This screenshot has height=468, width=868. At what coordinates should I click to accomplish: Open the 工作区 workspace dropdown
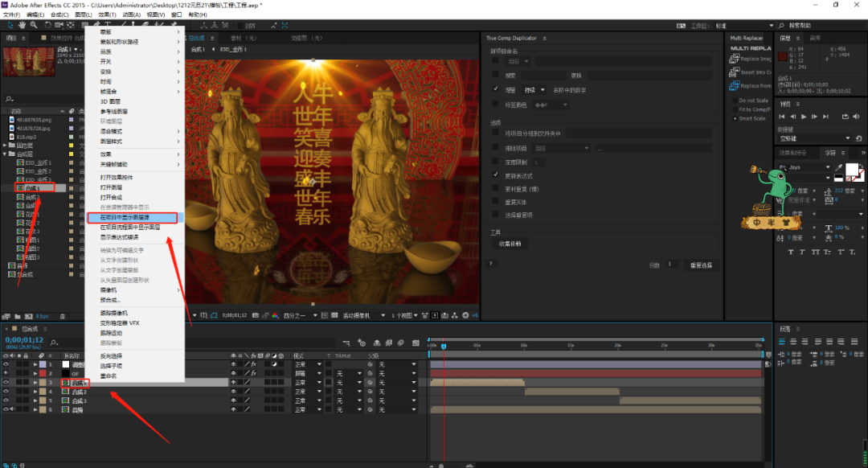744,26
